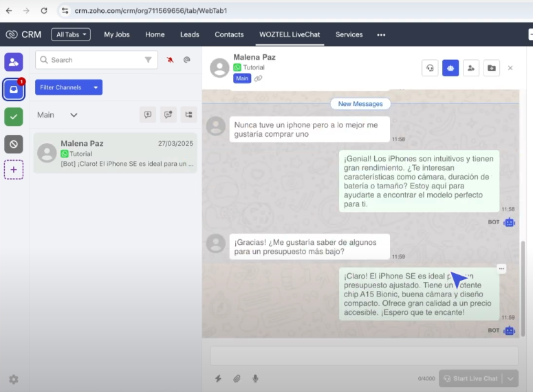This screenshot has height=392, width=533.
Task: Click the Main tag under Tutorial
Action: [242, 78]
